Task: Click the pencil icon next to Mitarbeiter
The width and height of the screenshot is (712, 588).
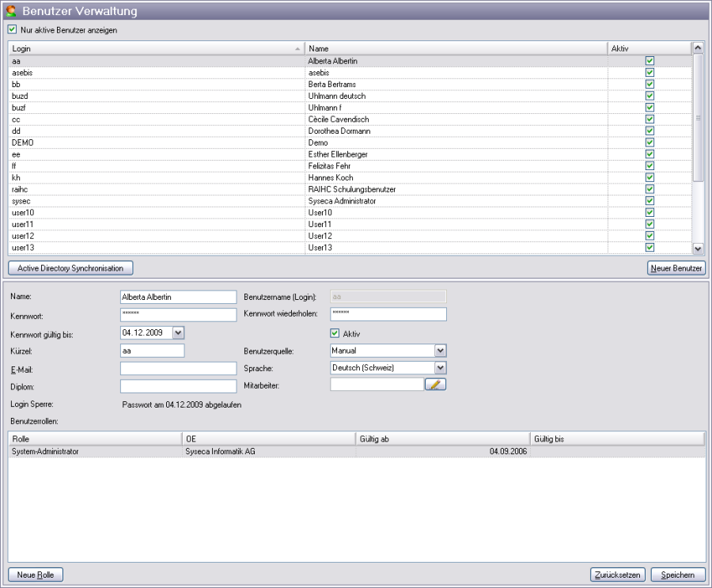Action: (436, 385)
